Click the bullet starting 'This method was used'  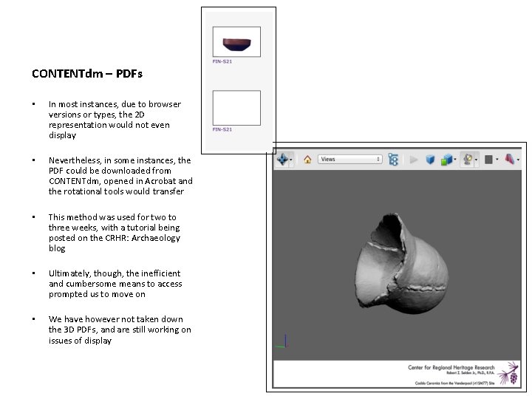[115, 233]
